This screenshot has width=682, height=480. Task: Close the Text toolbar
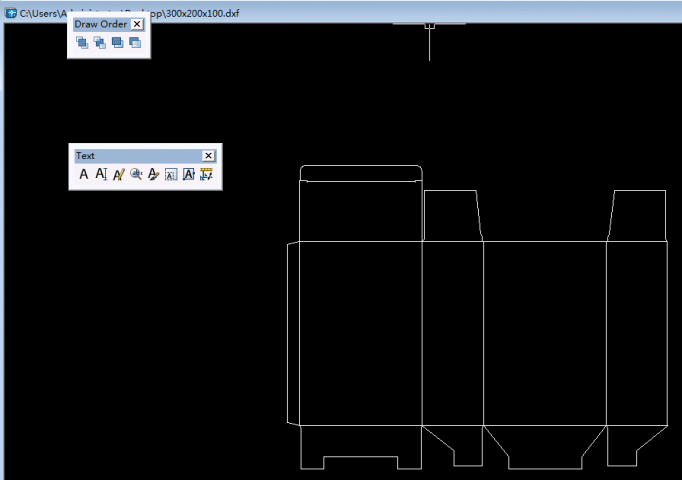(208, 156)
